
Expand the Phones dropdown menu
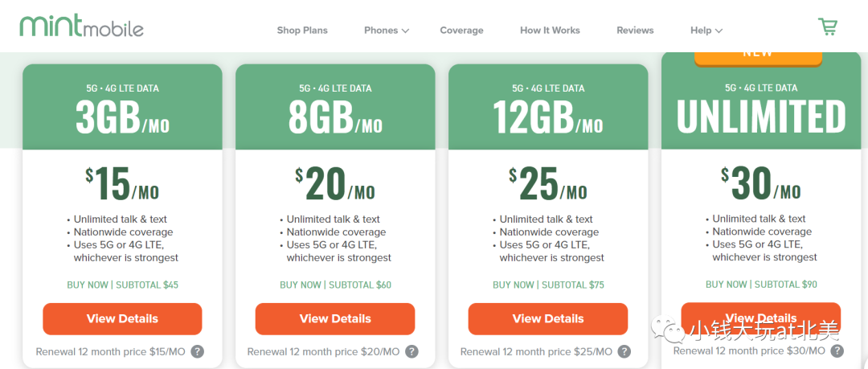387,31
